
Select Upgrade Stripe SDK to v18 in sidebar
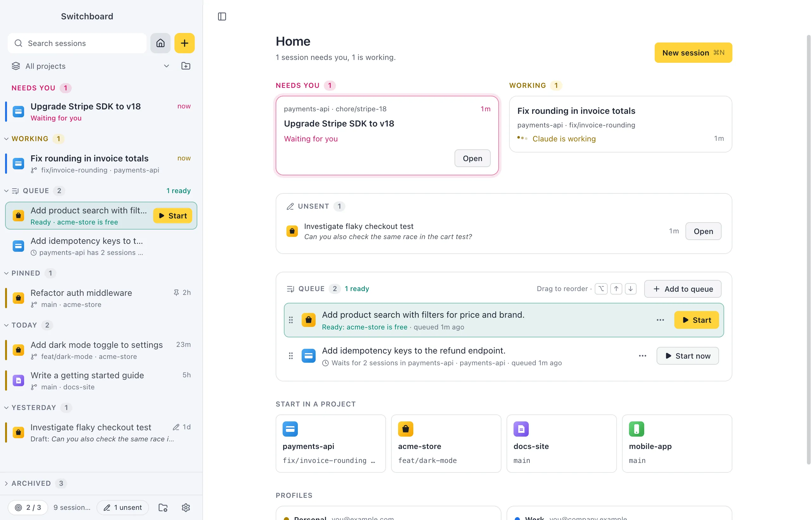point(101,112)
